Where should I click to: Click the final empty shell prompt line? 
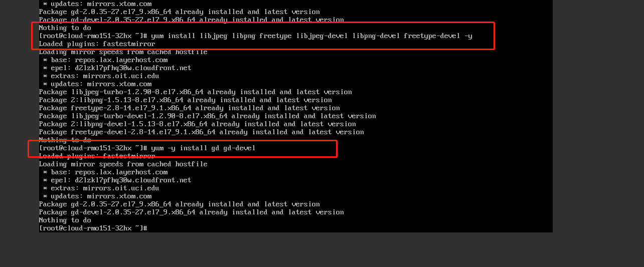93,228
